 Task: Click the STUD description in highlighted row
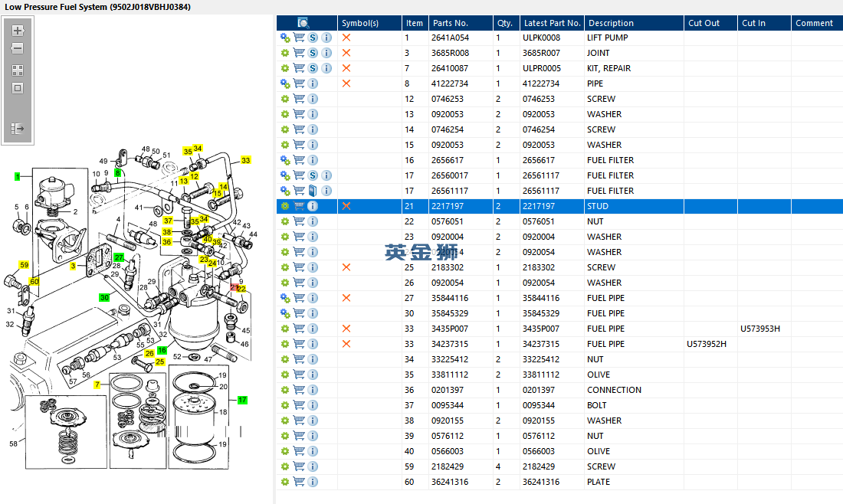pos(598,206)
